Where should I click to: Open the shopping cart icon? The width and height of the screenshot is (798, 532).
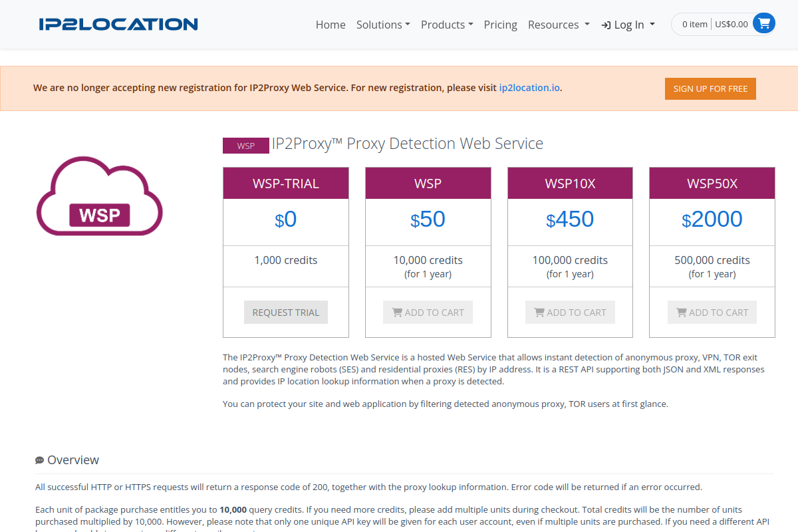point(763,24)
